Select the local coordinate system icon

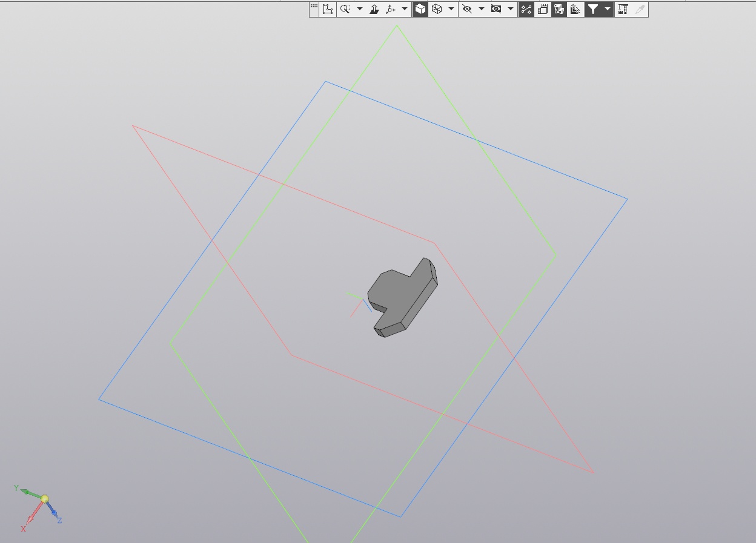pyautogui.click(x=328, y=9)
